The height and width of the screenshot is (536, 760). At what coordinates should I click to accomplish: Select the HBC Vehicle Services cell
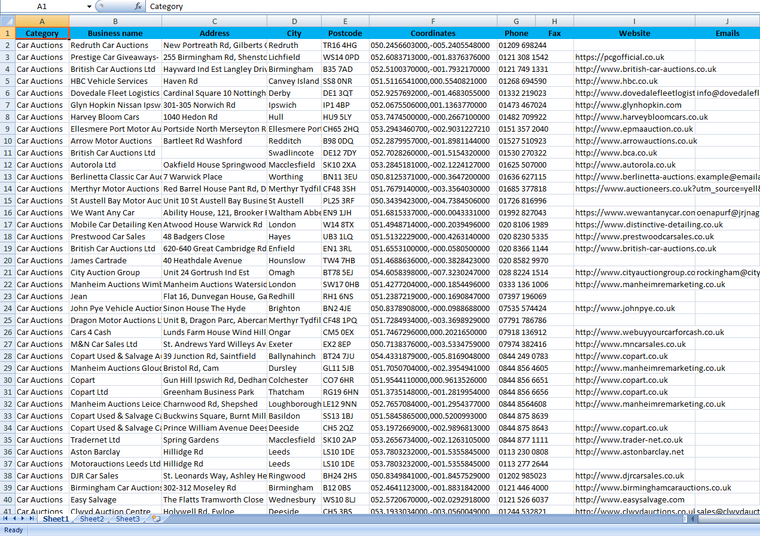115,81
